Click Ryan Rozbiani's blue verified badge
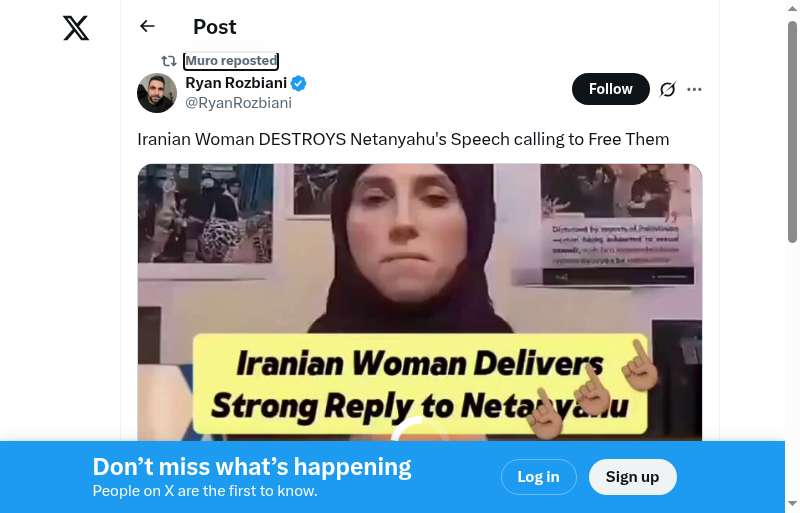This screenshot has width=800, height=513. pyautogui.click(x=298, y=83)
